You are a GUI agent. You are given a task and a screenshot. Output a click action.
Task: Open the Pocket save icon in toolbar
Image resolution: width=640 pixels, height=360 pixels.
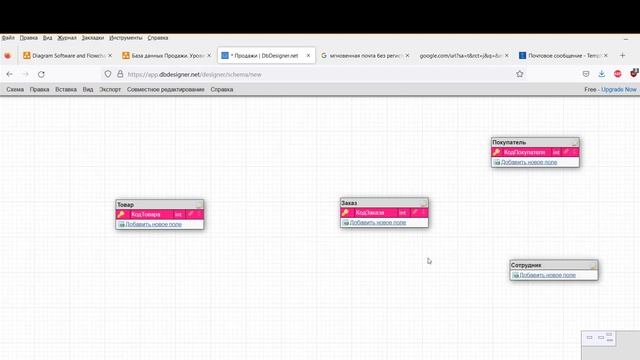coord(586,74)
